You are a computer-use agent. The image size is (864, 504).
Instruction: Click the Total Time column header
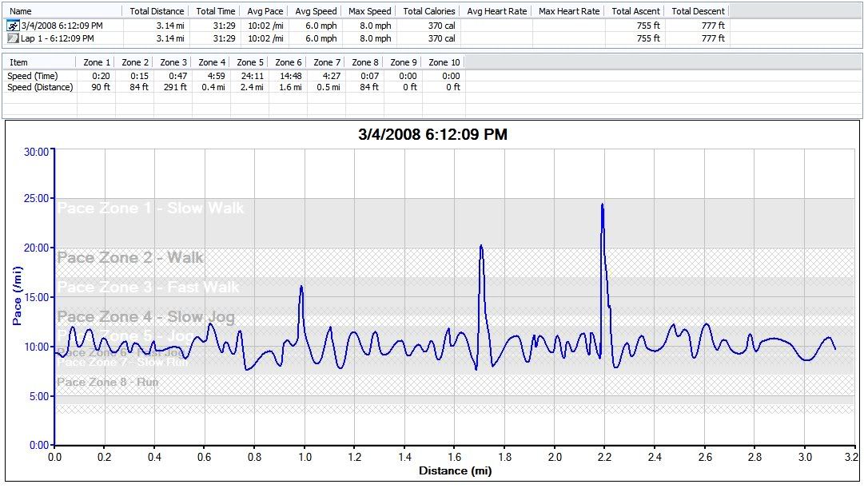pos(216,11)
